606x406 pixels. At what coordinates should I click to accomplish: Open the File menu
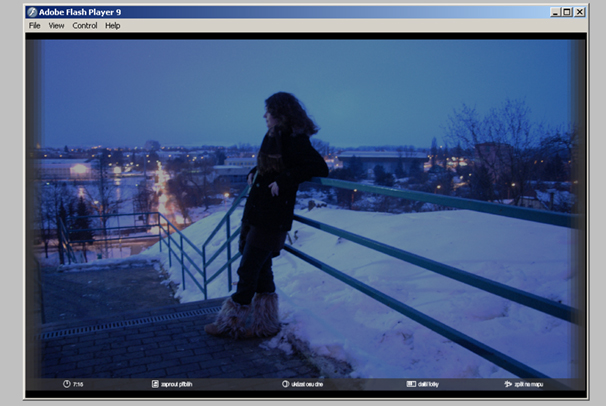35,25
